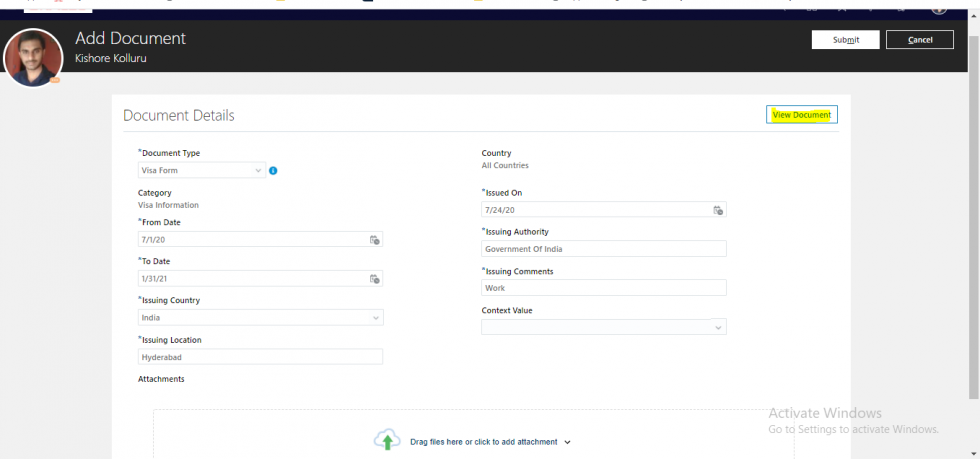Viewport: 980px width, 459px height.
Task: Open the add attachment dropdown arrow
Action: (568, 442)
